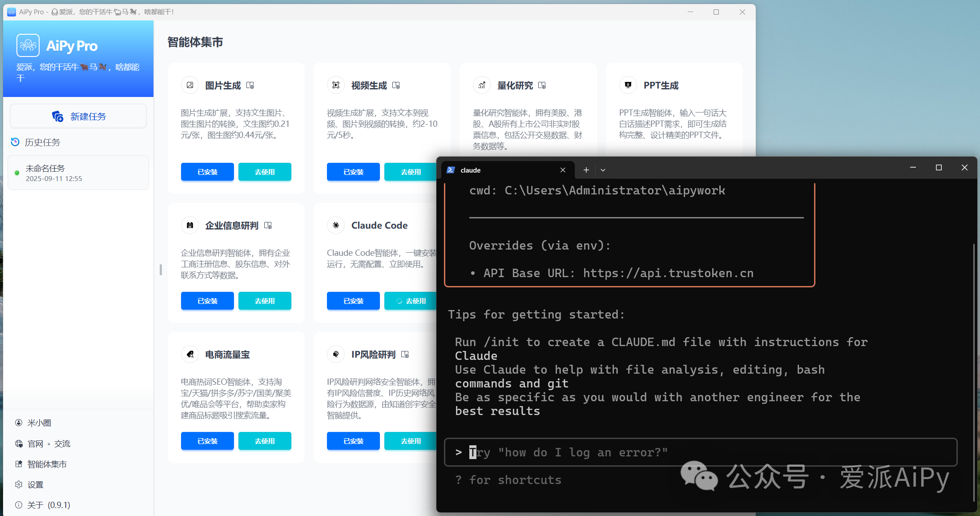This screenshot has width=980, height=516.
Task: Open the 量化研究 detail link icon
Action: (542, 85)
